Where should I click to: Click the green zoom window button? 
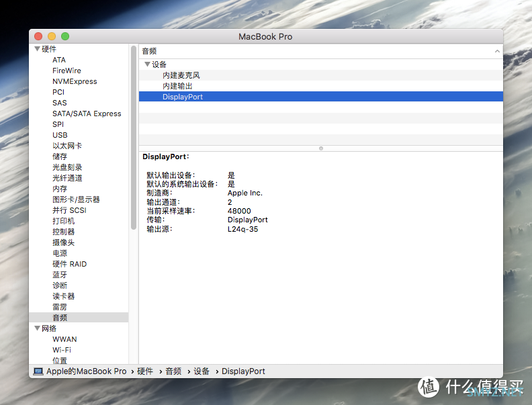[65, 36]
